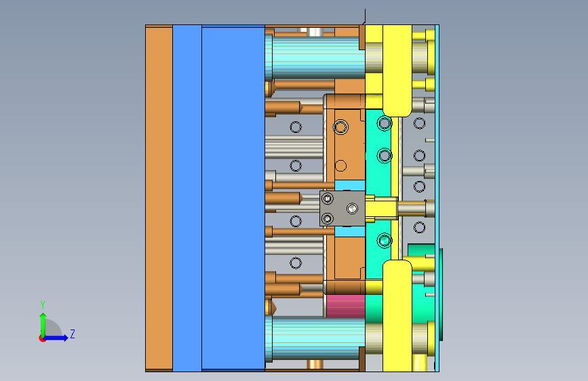
Task: Select the narrow blue plate beside the orange plate
Action: point(187,198)
